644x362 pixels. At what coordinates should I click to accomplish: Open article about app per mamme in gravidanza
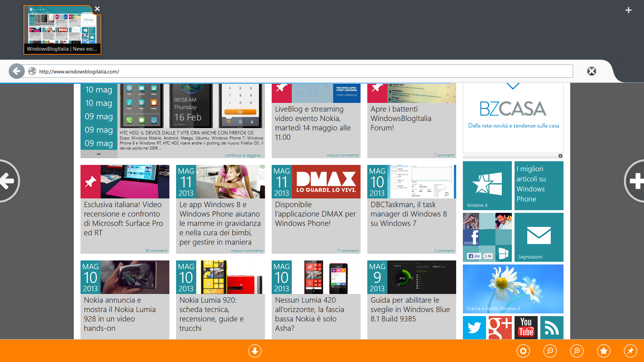pyautogui.click(x=220, y=223)
